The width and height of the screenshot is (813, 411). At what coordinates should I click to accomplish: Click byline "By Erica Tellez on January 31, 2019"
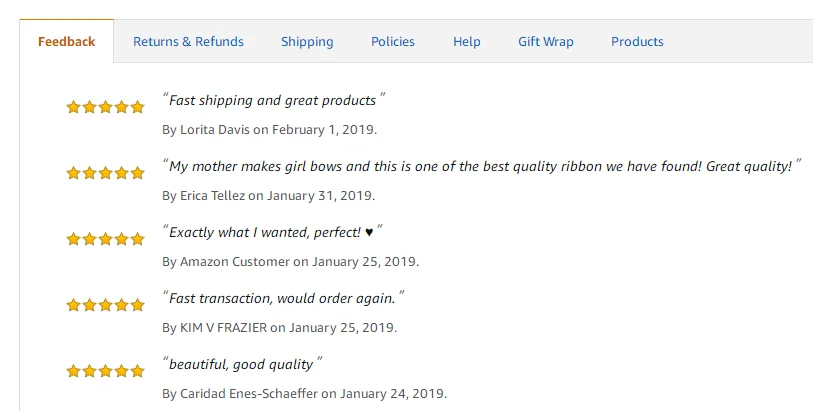268,196
